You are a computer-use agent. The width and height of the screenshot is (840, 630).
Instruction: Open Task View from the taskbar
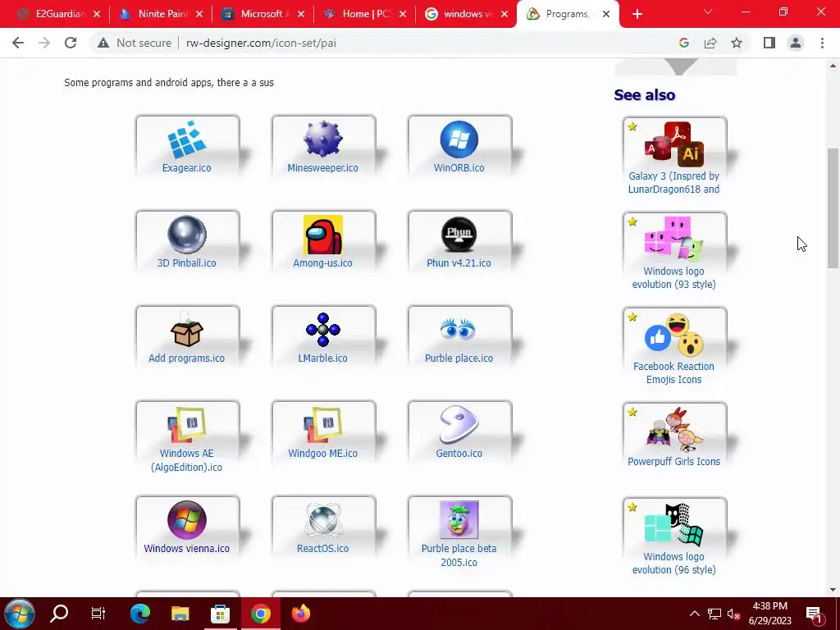[98, 614]
